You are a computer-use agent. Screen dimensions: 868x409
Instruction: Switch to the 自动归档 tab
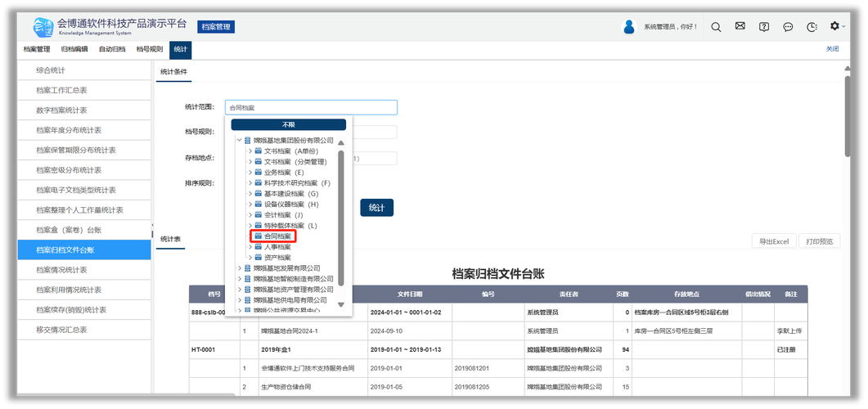112,49
